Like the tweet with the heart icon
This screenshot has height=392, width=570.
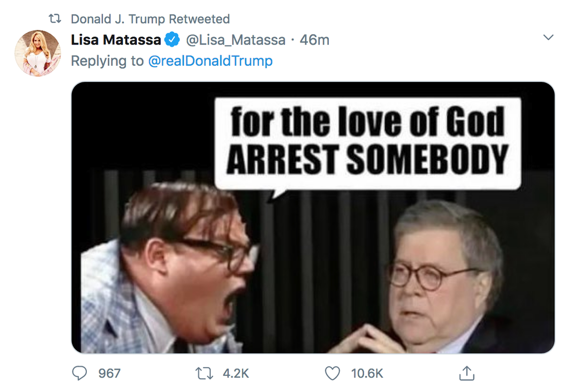tap(332, 373)
